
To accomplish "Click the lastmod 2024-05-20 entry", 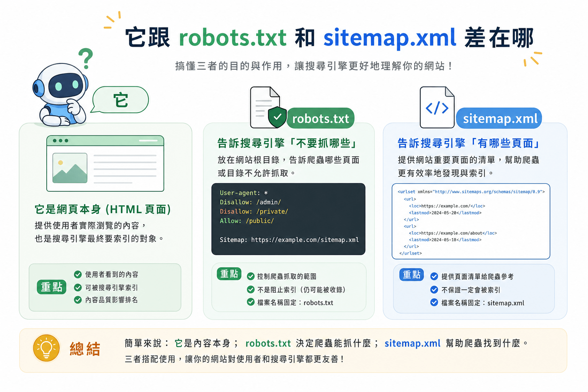I will (445, 213).
